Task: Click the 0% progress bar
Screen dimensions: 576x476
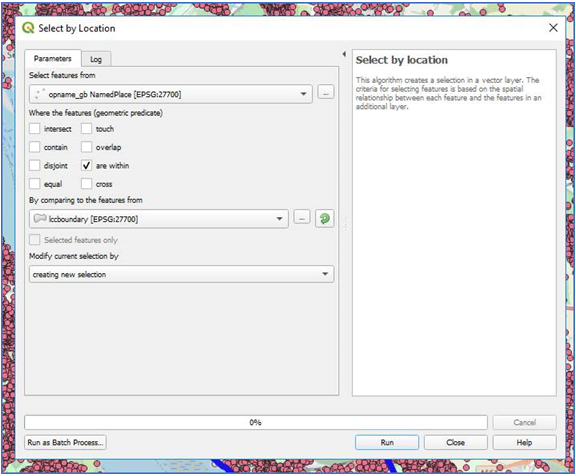Action: [256, 422]
